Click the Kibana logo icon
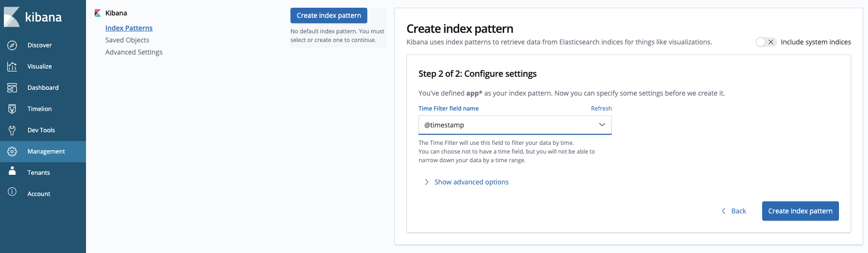The width and height of the screenshot is (868, 253). [12, 17]
